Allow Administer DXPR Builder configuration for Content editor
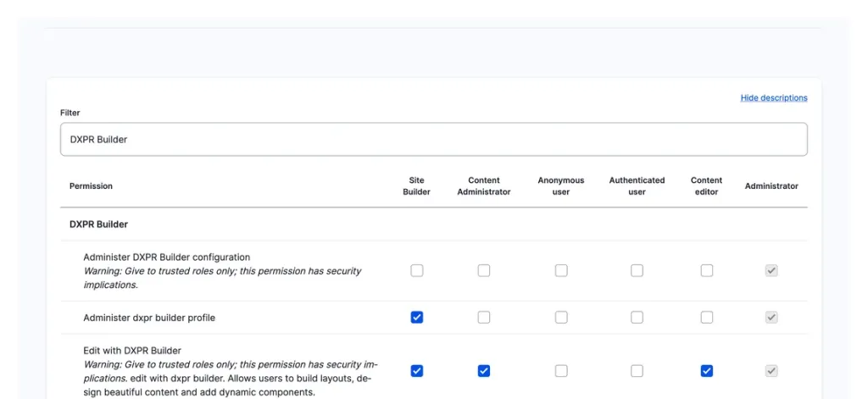This screenshot has height=399, width=868. (x=707, y=270)
